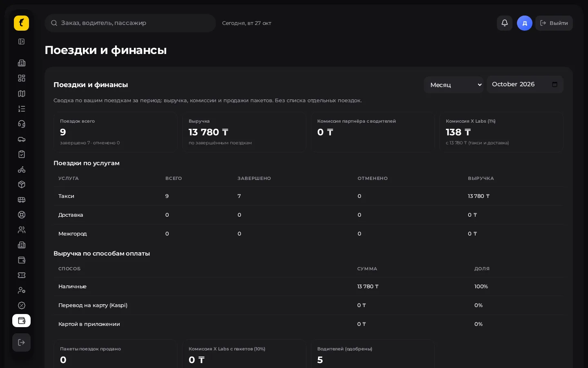Click the October 2026 month field
This screenshot has height=368, width=588.
pyautogui.click(x=525, y=84)
